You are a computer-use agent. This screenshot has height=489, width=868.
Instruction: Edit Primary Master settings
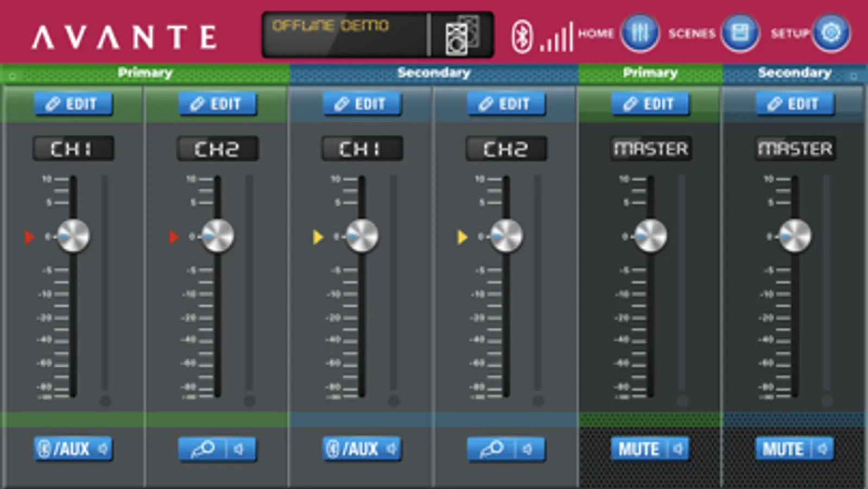[x=651, y=104]
